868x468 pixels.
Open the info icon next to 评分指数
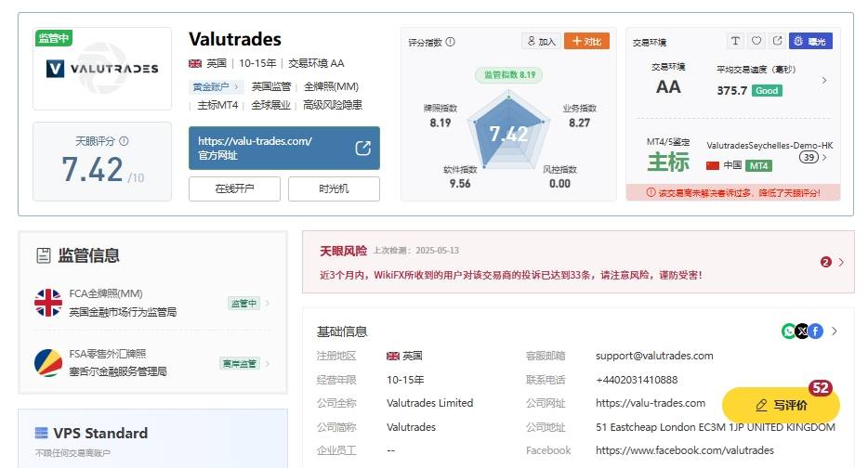coord(450,42)
